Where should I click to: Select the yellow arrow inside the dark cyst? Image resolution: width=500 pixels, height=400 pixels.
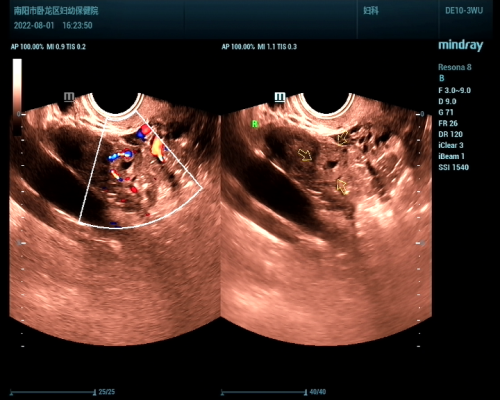point(305,155)
